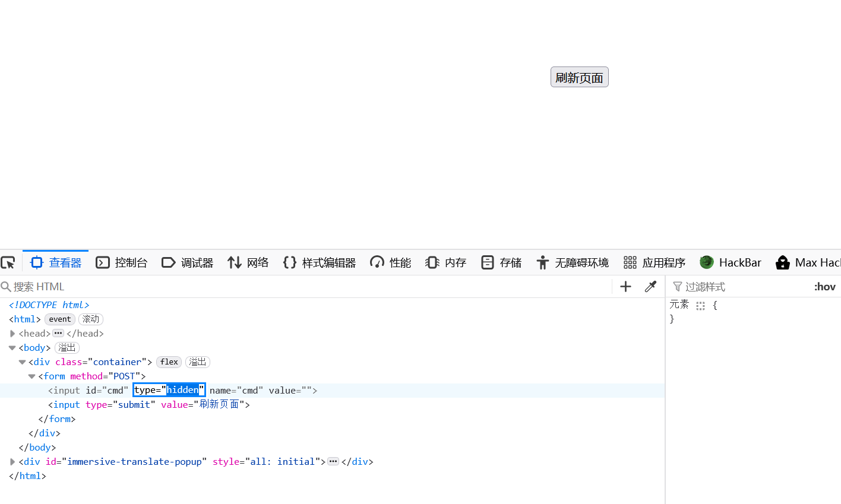Click the ellipsis badge in immersive-translate-popup div
The width and height of the screenshot is (841, 504).
coord(333,461)
